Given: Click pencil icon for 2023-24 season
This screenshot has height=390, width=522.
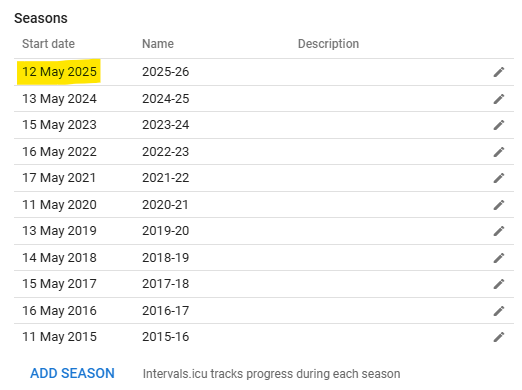Looking at the screenshot, I should click(x=499, y=125).
